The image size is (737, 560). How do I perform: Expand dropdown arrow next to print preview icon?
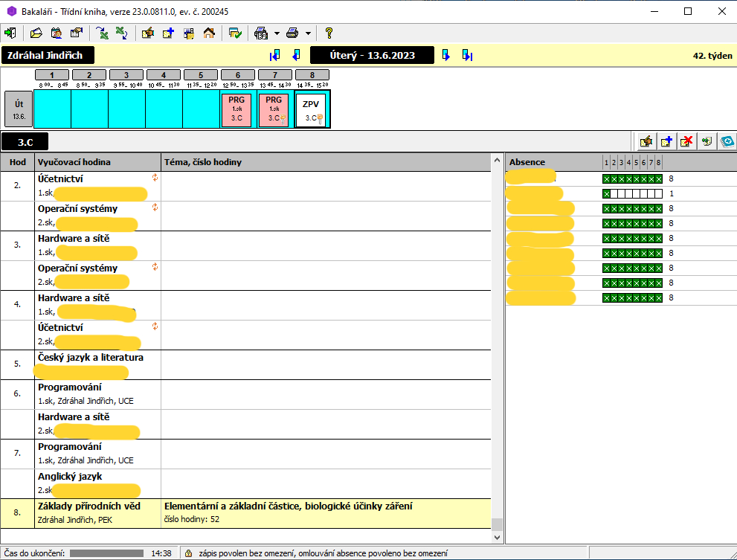(x=276, y=33)
